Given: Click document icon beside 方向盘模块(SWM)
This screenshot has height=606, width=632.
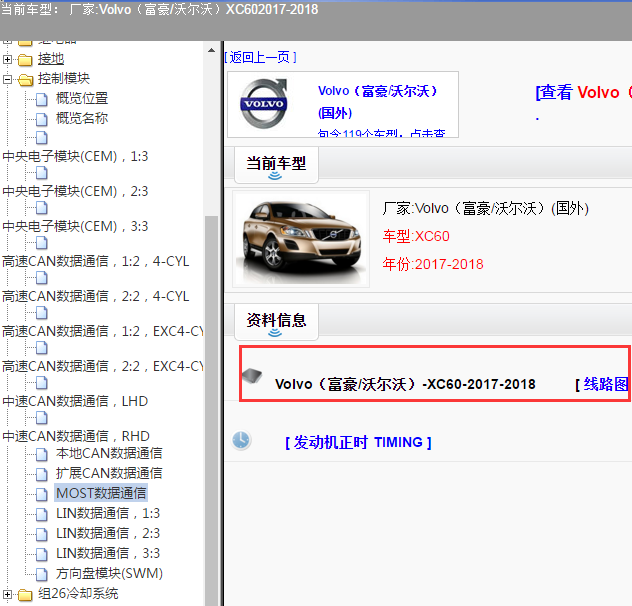Looking at the screenshot, I should click(x=42, y=574).
